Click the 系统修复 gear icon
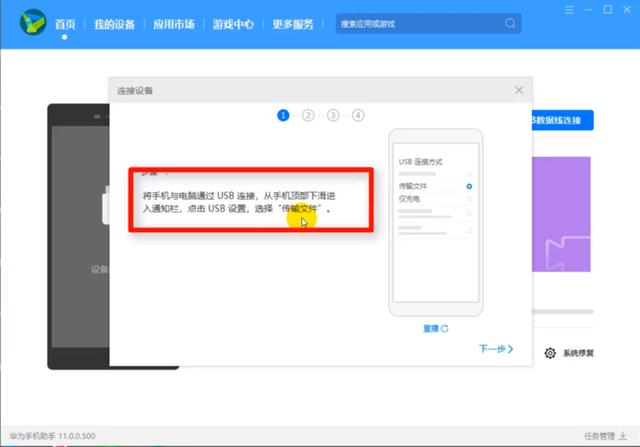 (x=550, y=353)
